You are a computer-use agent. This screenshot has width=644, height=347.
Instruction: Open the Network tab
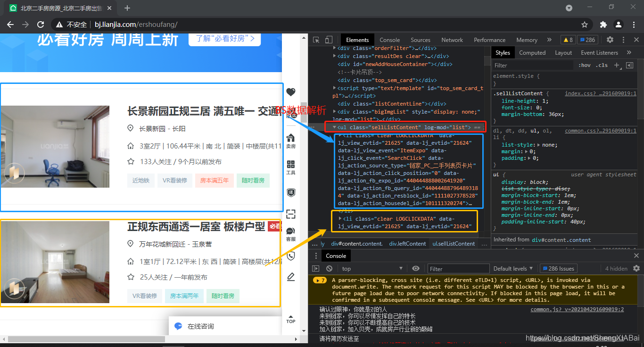tap(452, 40)
